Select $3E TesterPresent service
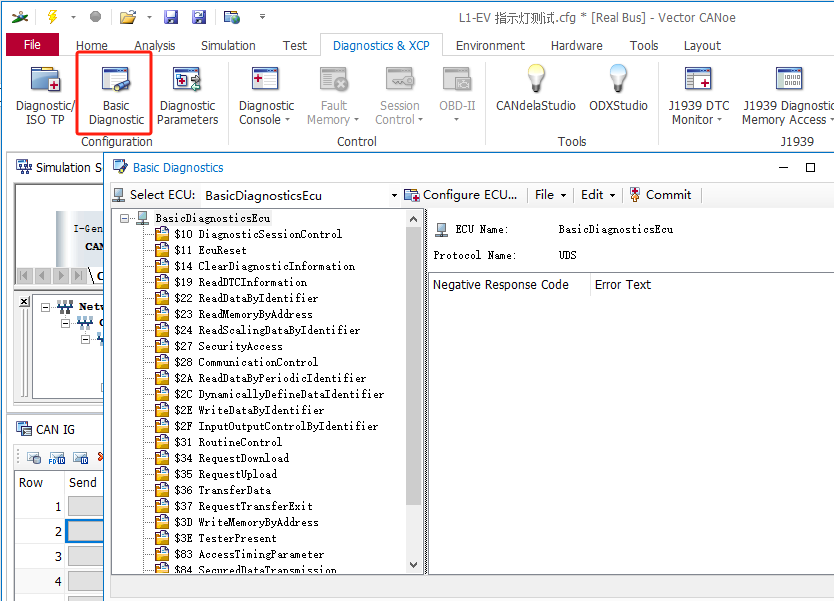The image size is (834, 601). point(225,538)
